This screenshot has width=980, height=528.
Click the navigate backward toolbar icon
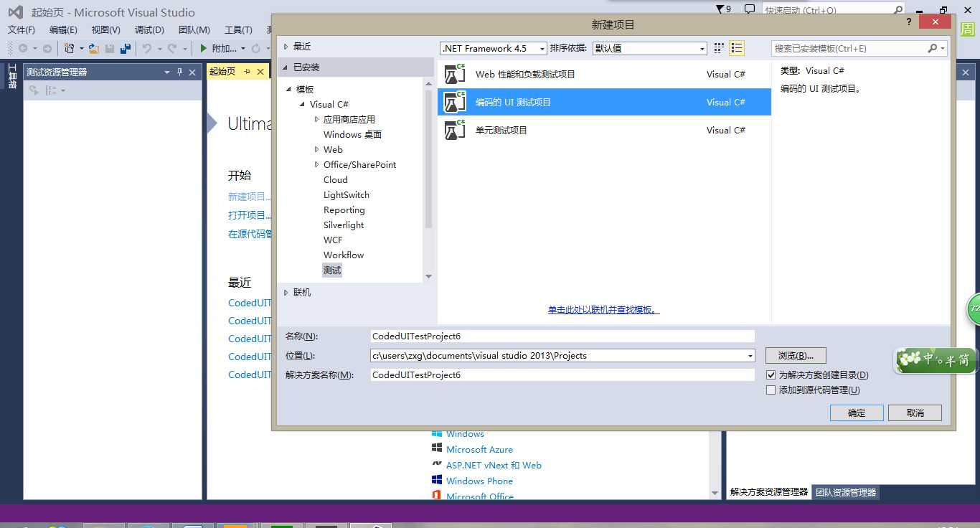(23, 49)
